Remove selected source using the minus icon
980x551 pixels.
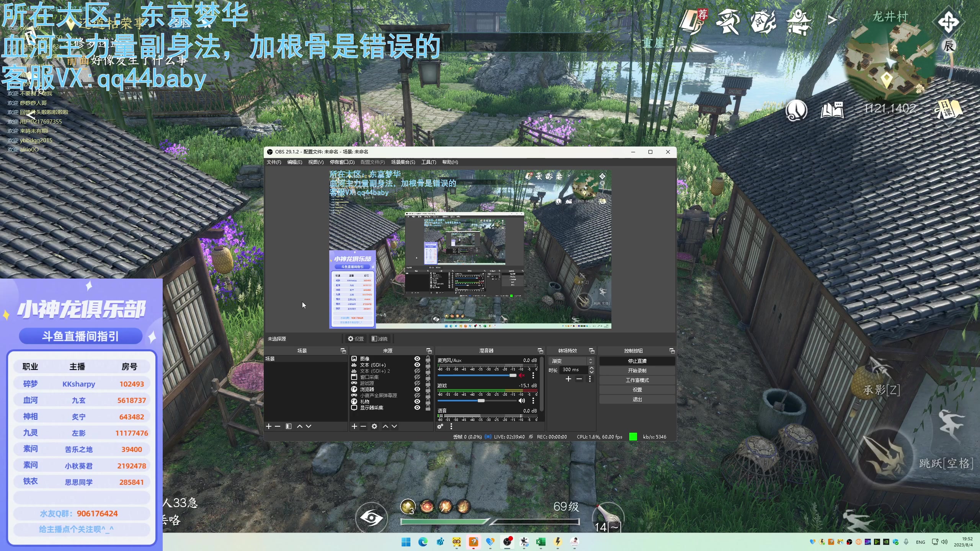[x=364, y=426]
